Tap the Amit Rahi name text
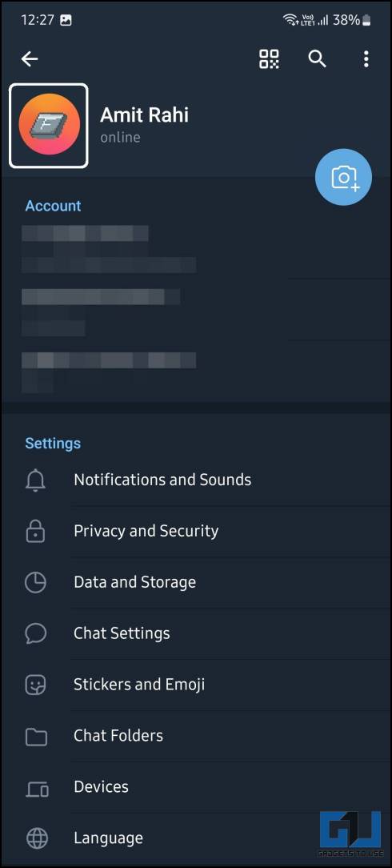The image size is (392, 868). click(x=144, y=115)
